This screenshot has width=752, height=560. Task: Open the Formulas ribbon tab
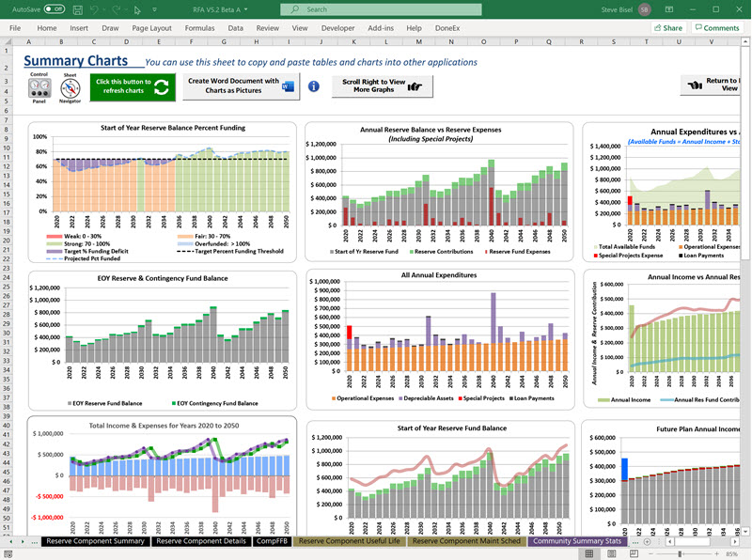click(x=199, y=28)
